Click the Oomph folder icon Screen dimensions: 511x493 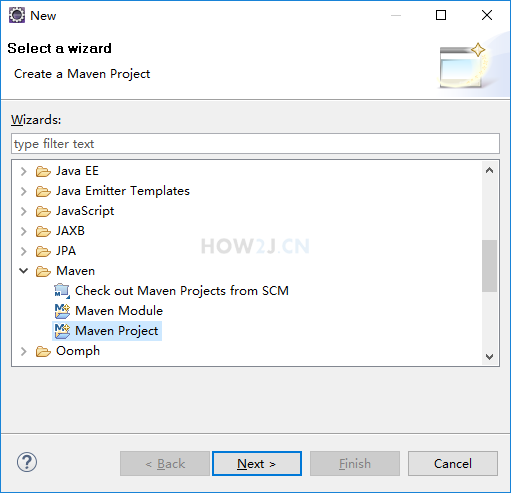point(43,351)
